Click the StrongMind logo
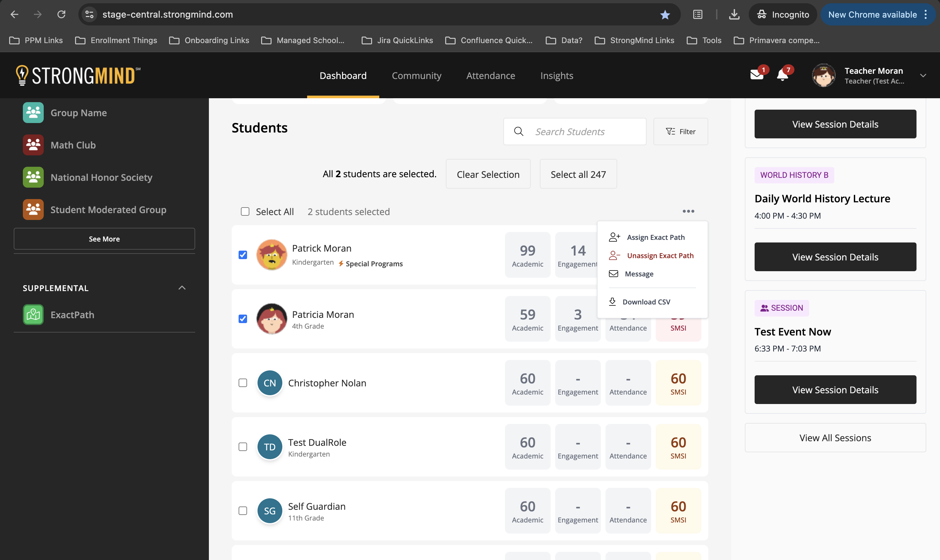Image resolution: width=940 pixels, height=560 pixels. coord(78,75)
